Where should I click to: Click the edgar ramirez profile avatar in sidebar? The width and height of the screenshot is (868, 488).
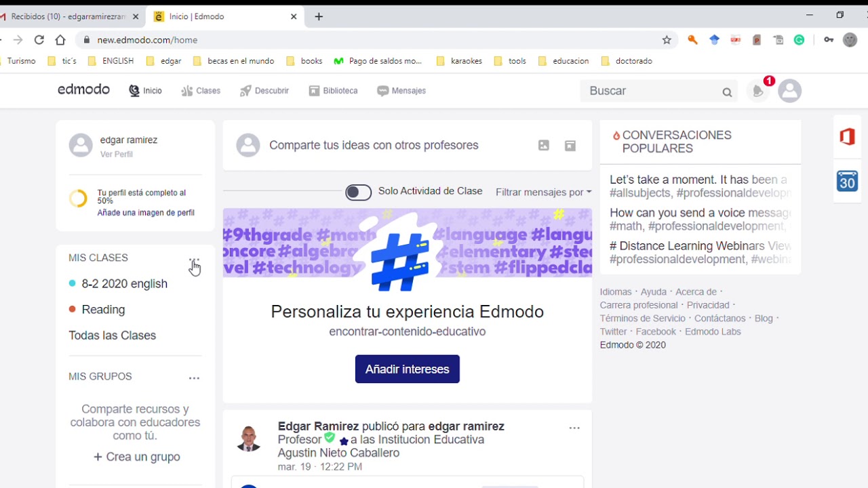click(x=81, y=146)
